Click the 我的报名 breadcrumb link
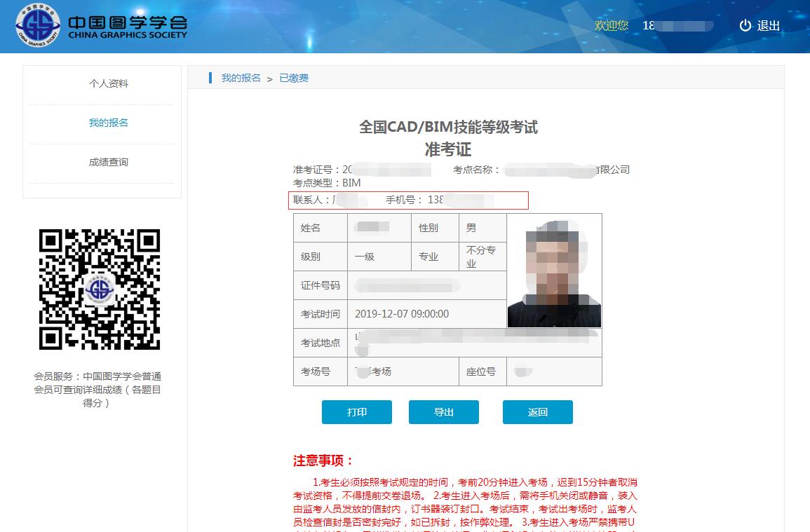 pyautogui.click(x=241, y=78)
